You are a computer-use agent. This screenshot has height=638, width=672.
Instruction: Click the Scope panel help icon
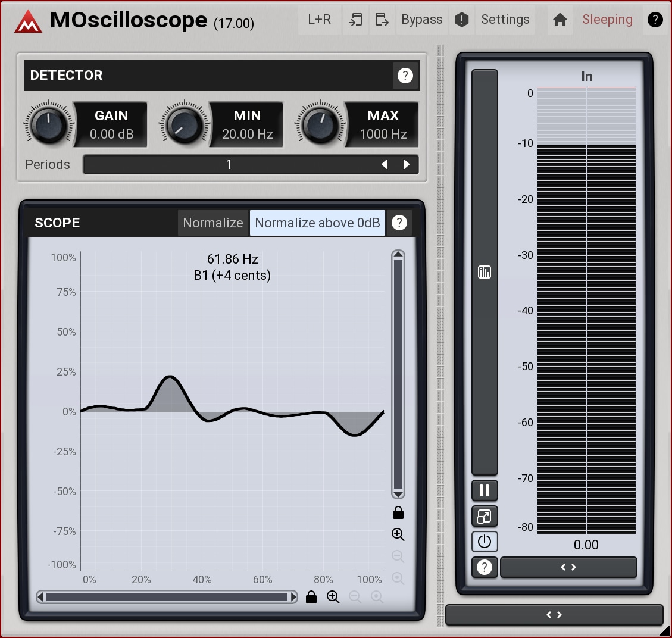(x=399, y=223)
